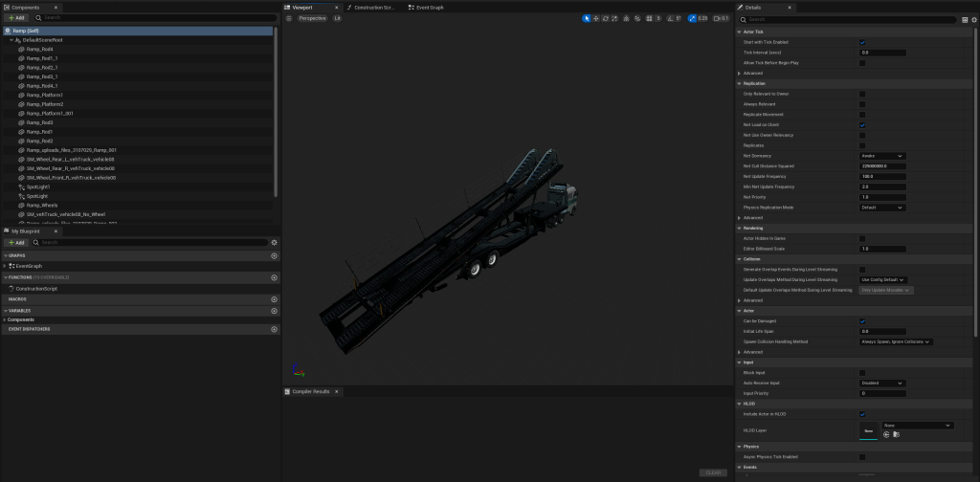Open the Net Dormancy dropdown
This screenshot has height=482, width=980.
coord(881,155)
